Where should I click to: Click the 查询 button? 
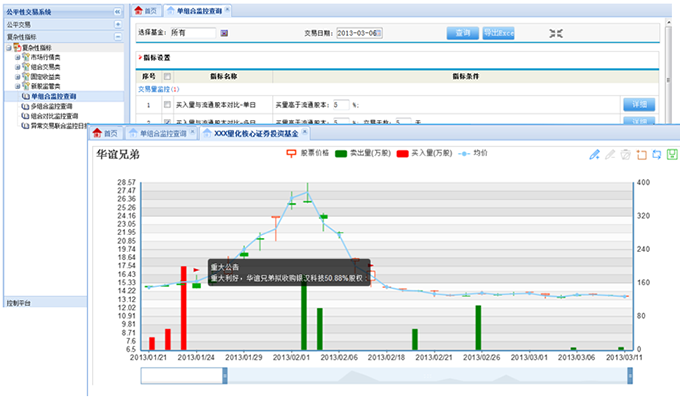463,33
